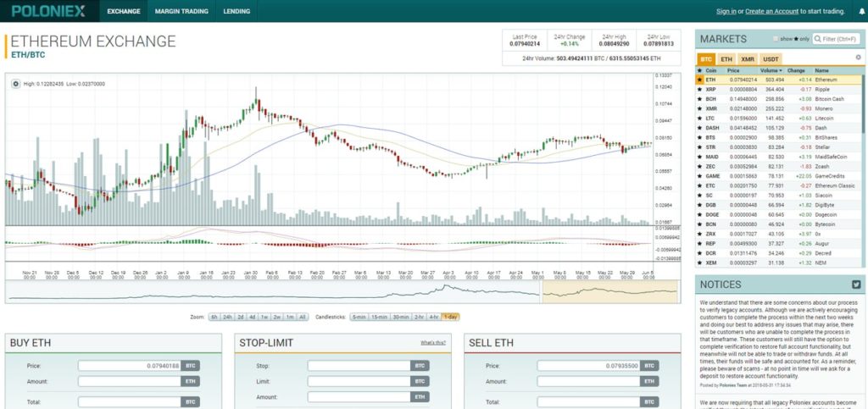Click the Sign in link
This screenshot has height=409, width=868.
726,11
